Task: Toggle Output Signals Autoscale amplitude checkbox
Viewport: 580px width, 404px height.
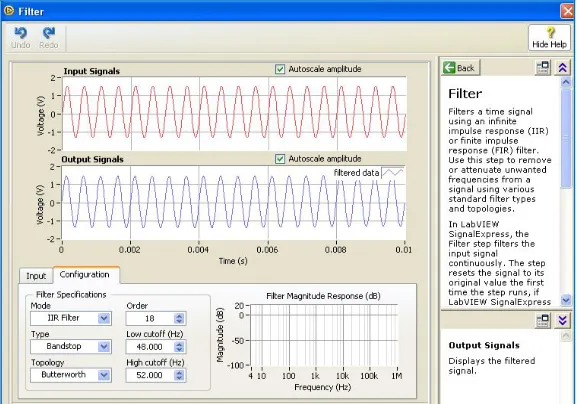Action: pyautogui.click(x=280, y=159)
